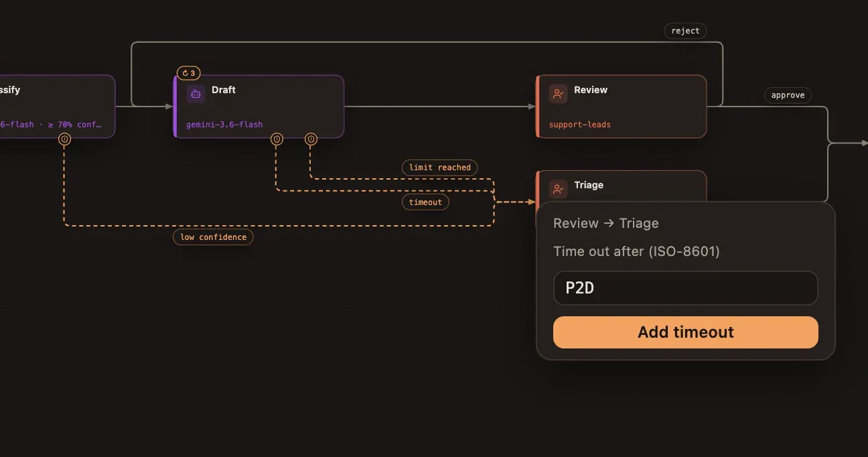The image size is (868, 457).
Task: Click the Classify node's model confidence text
Action: [x=51, y=125]
